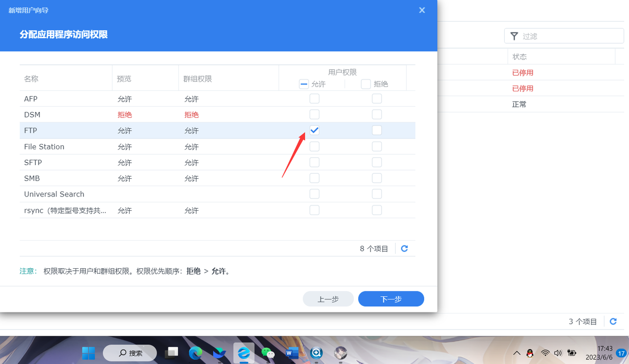
Task: Check the deny checkbox for DSM
Action: click(376, 114)
